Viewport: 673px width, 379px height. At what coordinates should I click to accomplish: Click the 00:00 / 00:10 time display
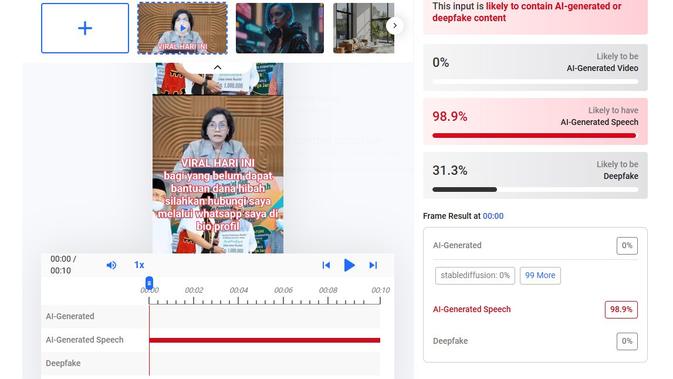(63, 265)
